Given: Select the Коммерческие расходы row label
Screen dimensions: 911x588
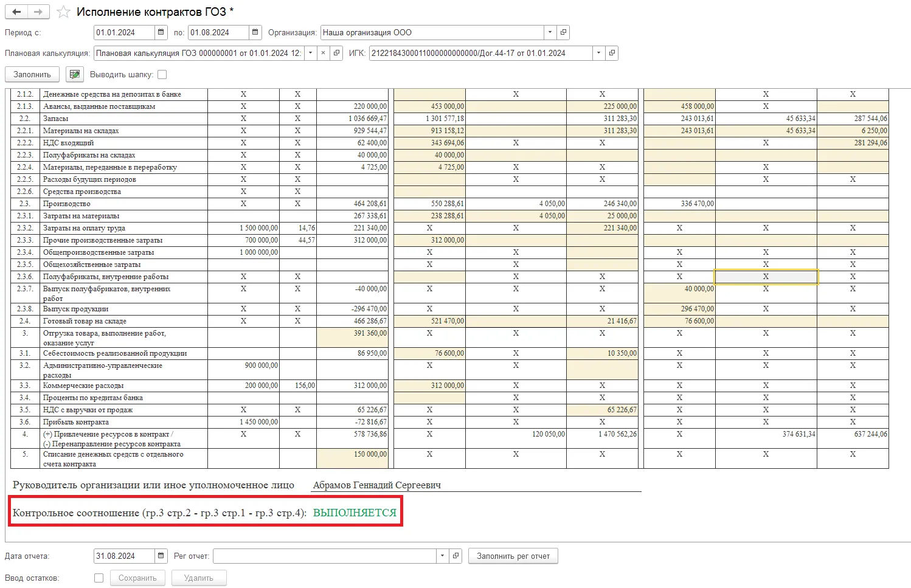Looking at the screenshot, I should click(x=83, y=386).
